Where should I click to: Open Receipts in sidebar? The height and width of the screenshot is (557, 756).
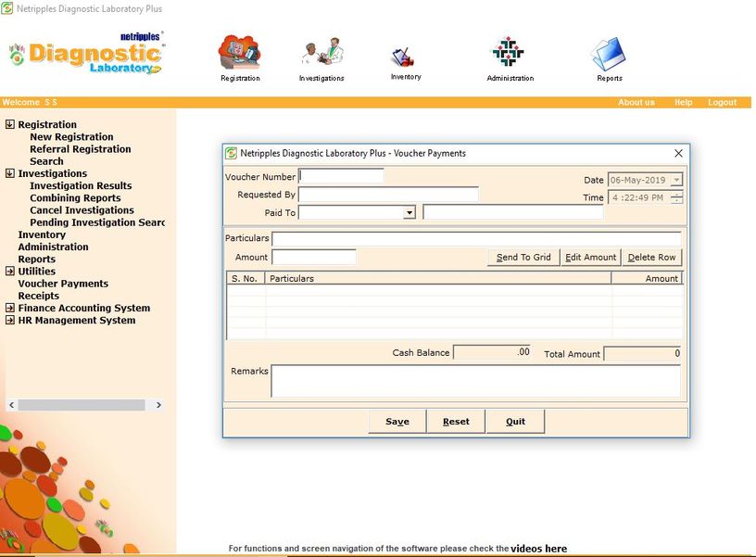pyautogui.click(x=38, y=296)
